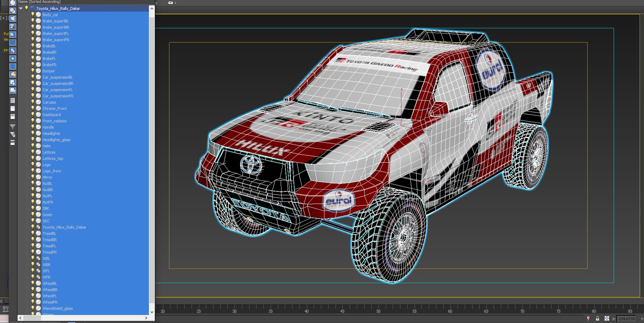
Task: Toggle visibility bulb of Mirror
Action: (x=33, y=177)
